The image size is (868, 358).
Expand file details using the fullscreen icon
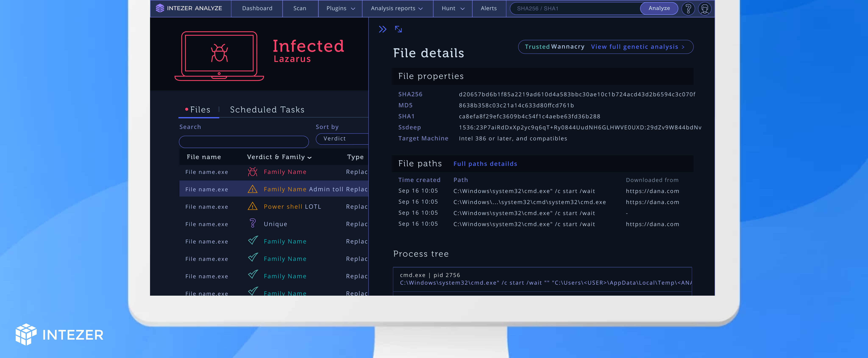pos(399,29)
